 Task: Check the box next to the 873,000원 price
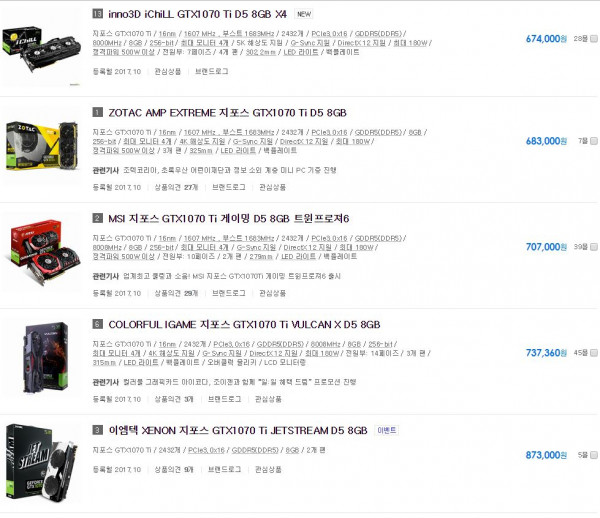click(594, 455)
